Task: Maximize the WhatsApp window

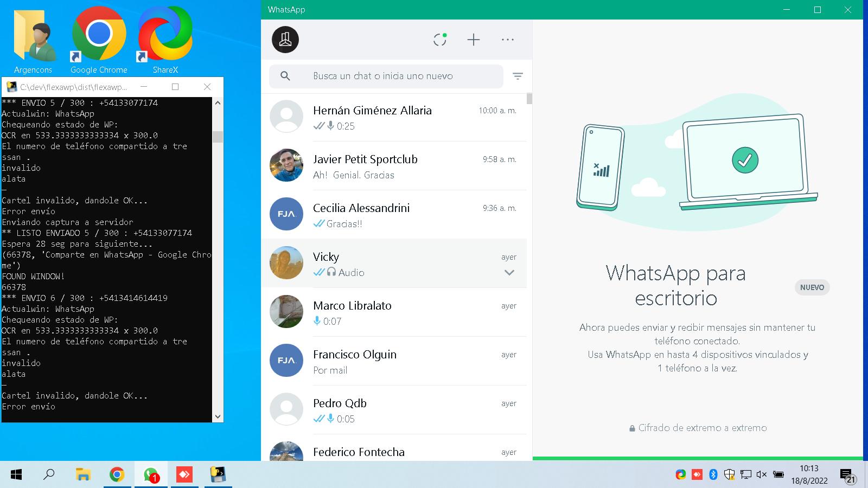Action: (x=818, y=10)
